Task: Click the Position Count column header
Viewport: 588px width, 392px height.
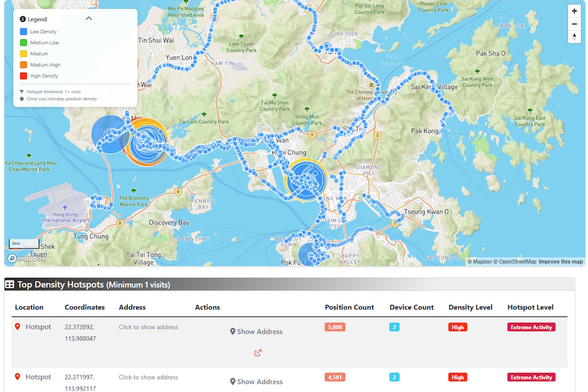Action: 349,307
